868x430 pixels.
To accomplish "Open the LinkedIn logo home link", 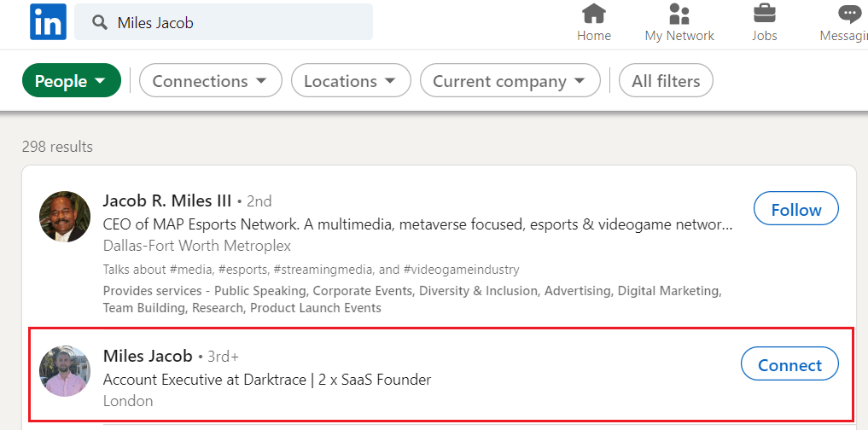I will [x=48, y=21].
